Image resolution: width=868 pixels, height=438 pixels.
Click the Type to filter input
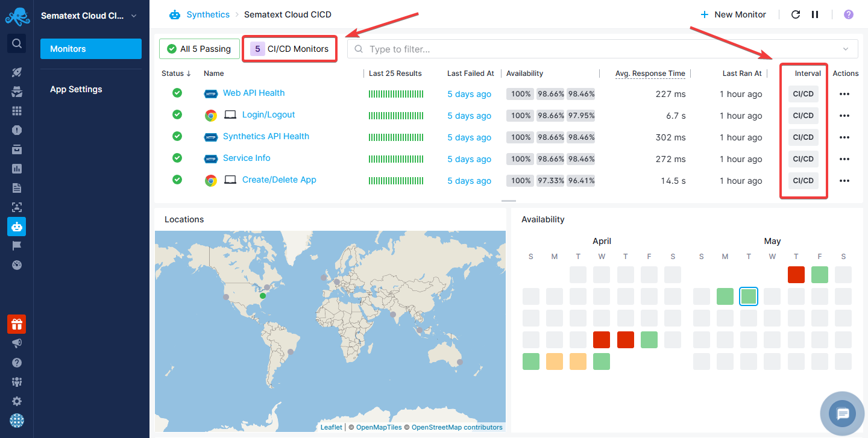(x=603, y=49)
